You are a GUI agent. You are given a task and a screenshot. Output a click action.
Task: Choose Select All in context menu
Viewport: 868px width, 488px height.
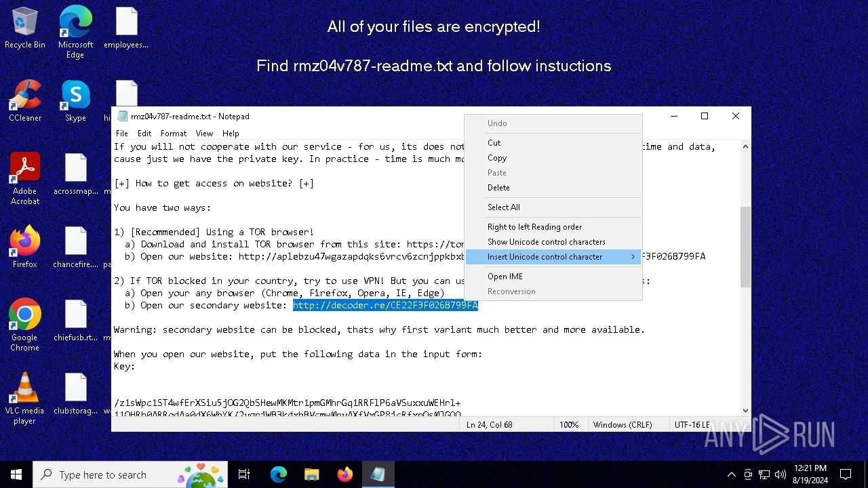coord(553,207)
